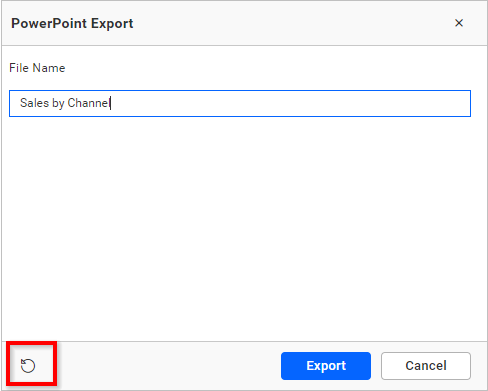Cancel the PowerPoint export

[x=426, y=366]
